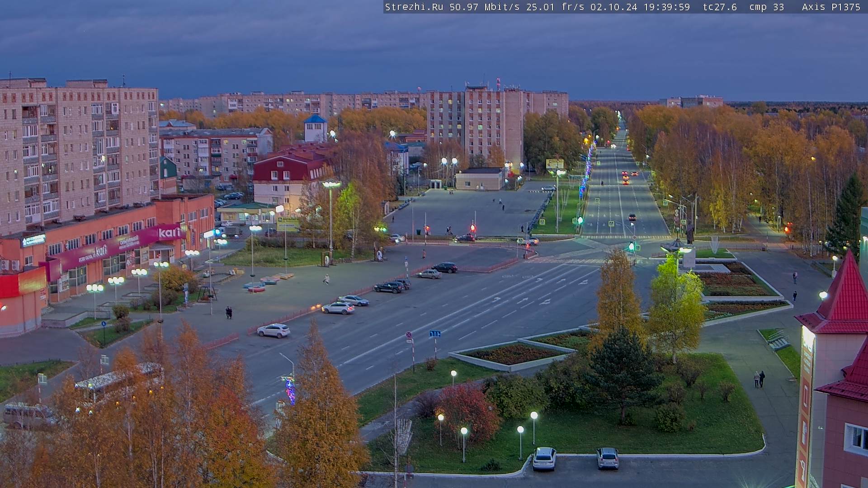Click the Axis P1375 camera label
The height and width of the screenshot is (488, 868).
click(x=831, y=7)
